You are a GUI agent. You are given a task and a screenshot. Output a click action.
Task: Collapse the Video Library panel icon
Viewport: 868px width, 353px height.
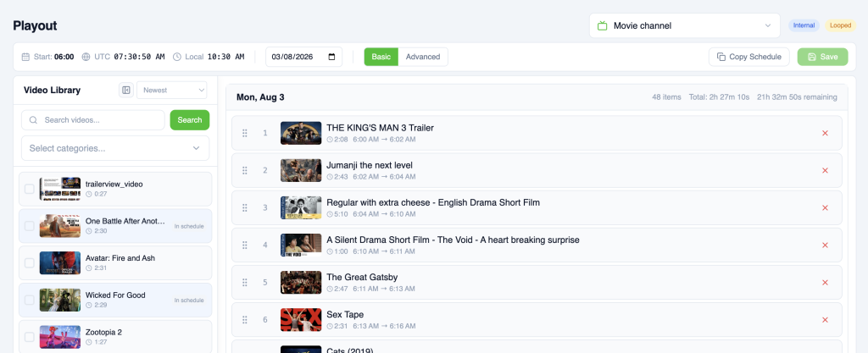point(126,90)
